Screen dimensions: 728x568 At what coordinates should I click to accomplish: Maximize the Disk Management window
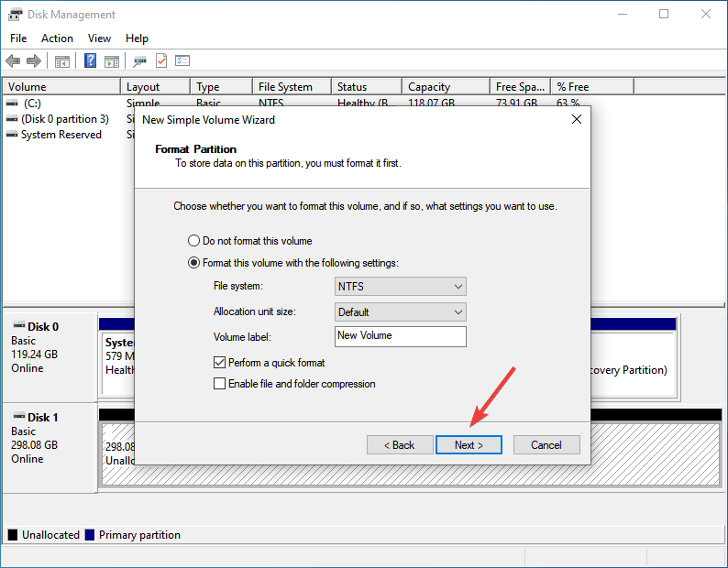pos(664,15)
